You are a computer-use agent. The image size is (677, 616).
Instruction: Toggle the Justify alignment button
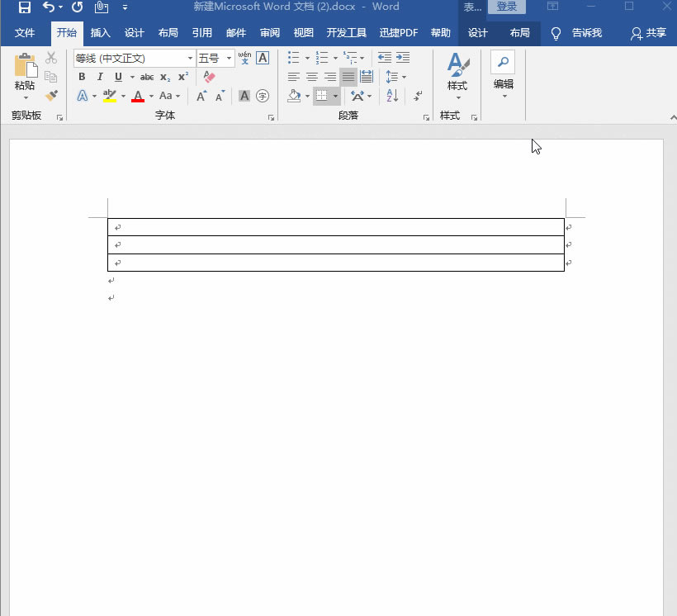pyautogui.click(x=348, y=77)
